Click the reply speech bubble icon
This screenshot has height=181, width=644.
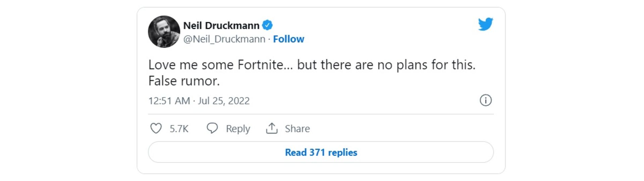[x=212, y=128]
